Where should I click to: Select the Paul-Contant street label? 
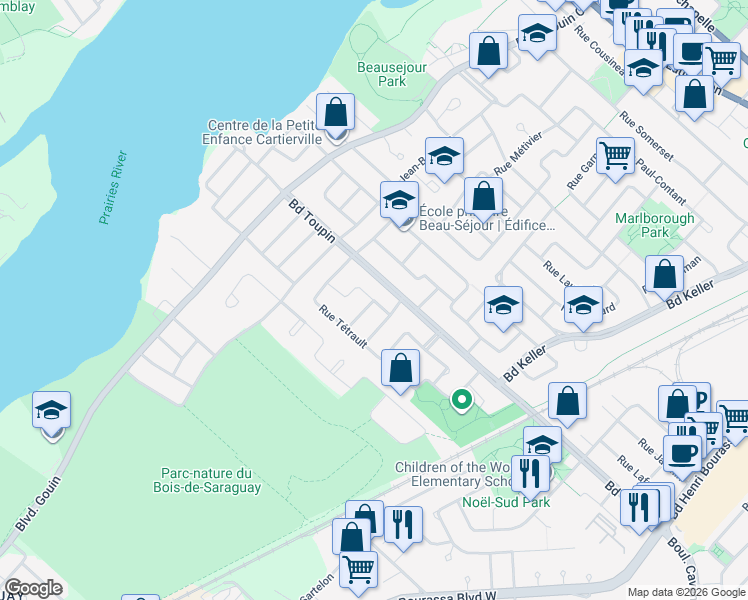point(661,182)
